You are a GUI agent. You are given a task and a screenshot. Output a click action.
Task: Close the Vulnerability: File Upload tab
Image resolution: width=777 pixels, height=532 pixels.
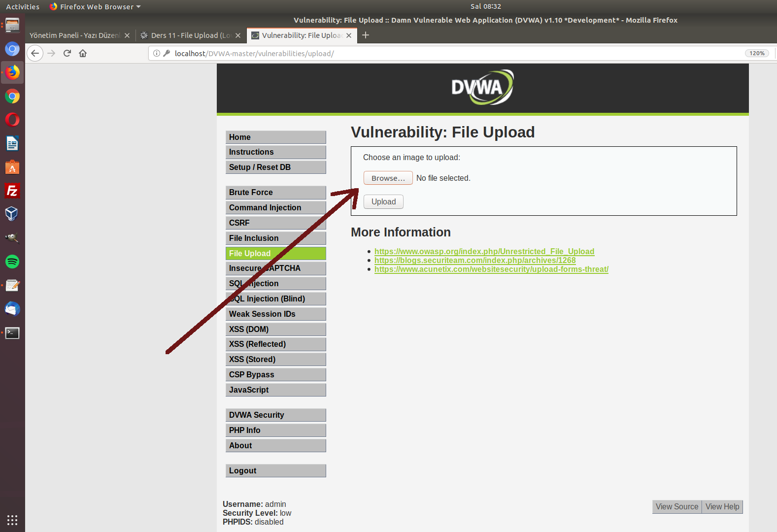point(349,35)
